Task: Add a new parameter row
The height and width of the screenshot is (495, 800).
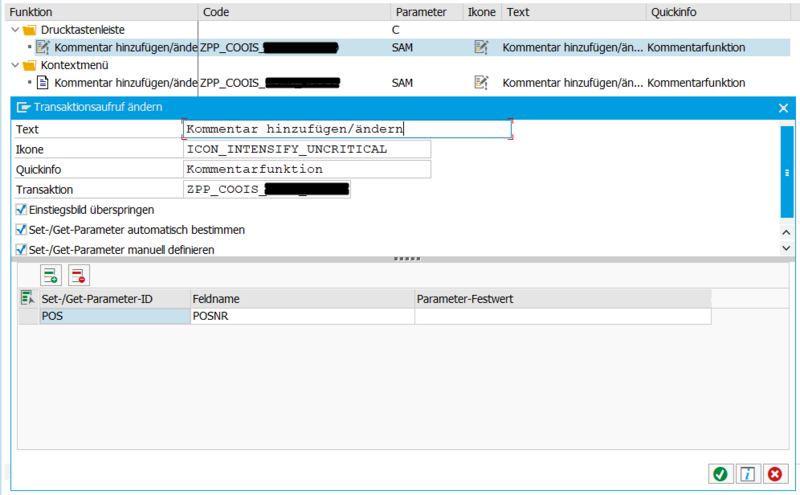Action: [x=51, y=276]
